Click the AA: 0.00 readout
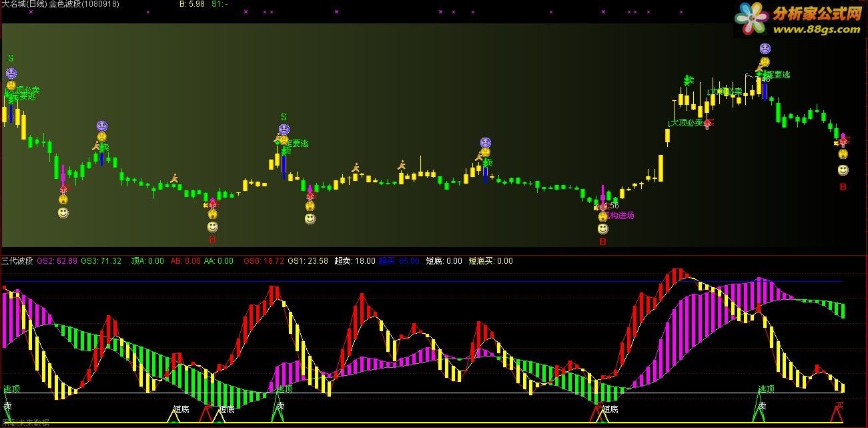 coord(219,261)
